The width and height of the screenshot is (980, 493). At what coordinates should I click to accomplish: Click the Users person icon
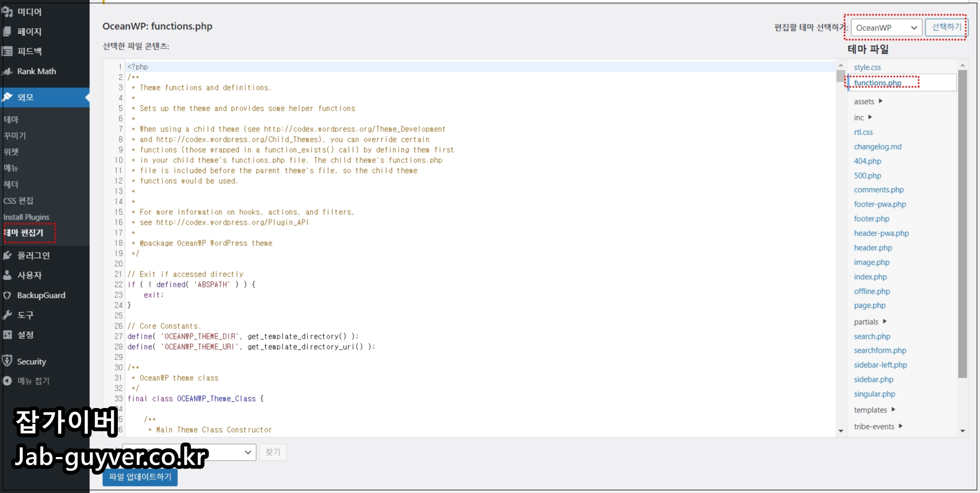click(x=7, y=275)
